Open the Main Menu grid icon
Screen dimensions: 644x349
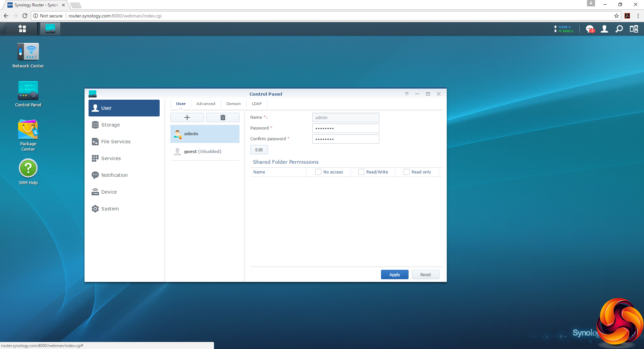[x=22, y=29]
